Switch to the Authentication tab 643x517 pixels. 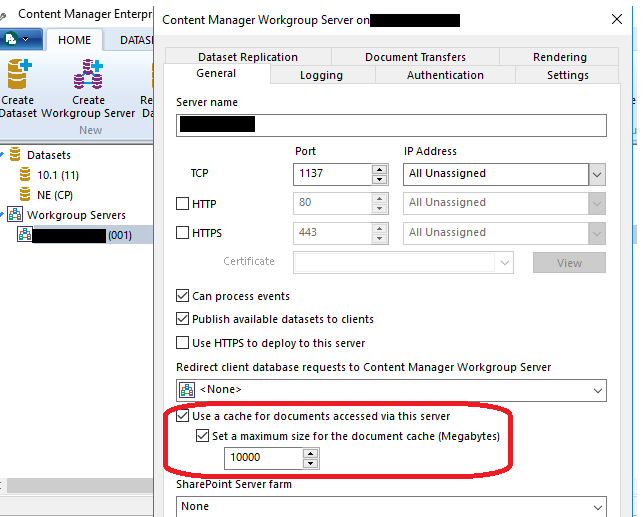tap(445, 75)
